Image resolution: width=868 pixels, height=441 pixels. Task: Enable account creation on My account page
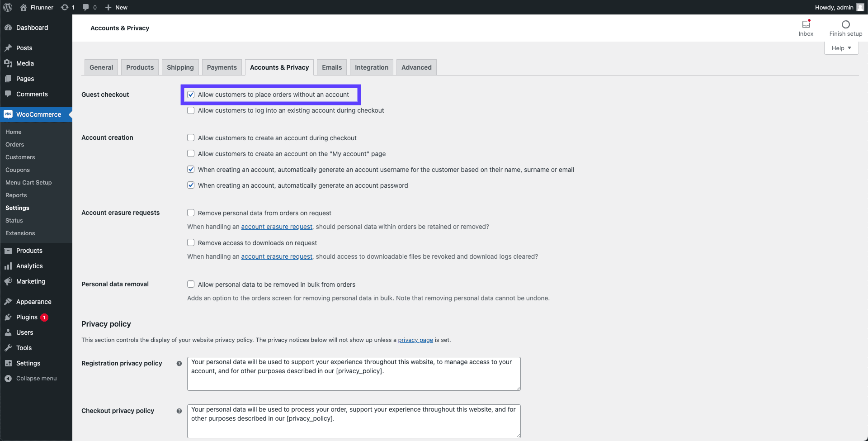191,153
